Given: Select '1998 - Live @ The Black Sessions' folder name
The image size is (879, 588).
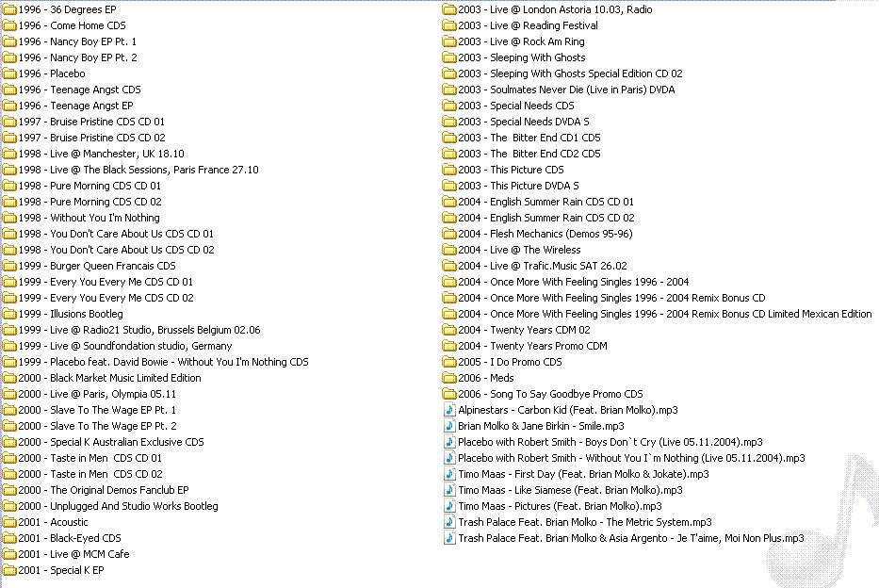Looking at the screenshot, I should 138,170.
